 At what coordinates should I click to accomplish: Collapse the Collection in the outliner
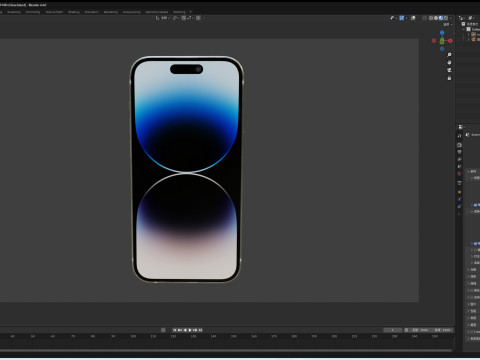(x=464, y=29)
